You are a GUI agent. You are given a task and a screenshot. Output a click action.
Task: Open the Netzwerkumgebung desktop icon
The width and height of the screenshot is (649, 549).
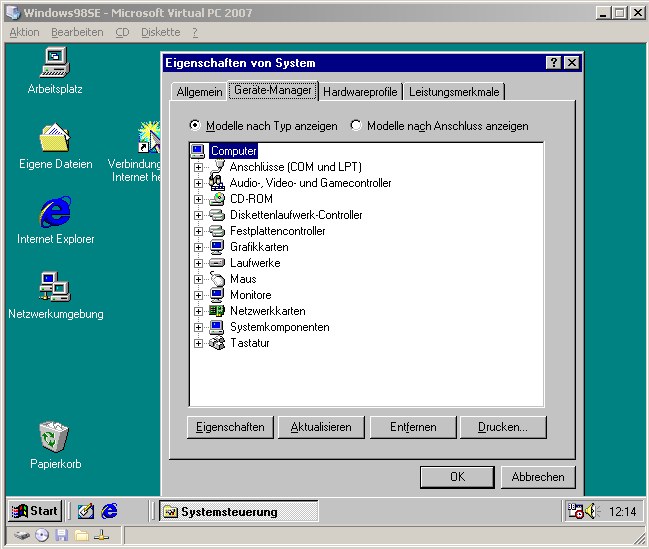(x=55, y=287)
